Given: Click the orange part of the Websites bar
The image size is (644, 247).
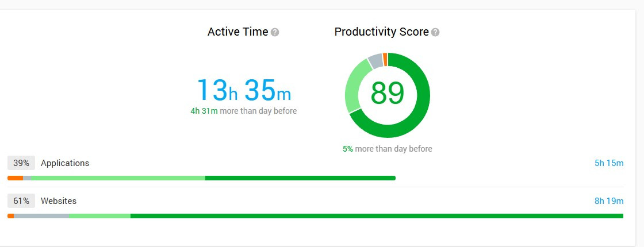Looking at the screenshot, I should point(10,216).
